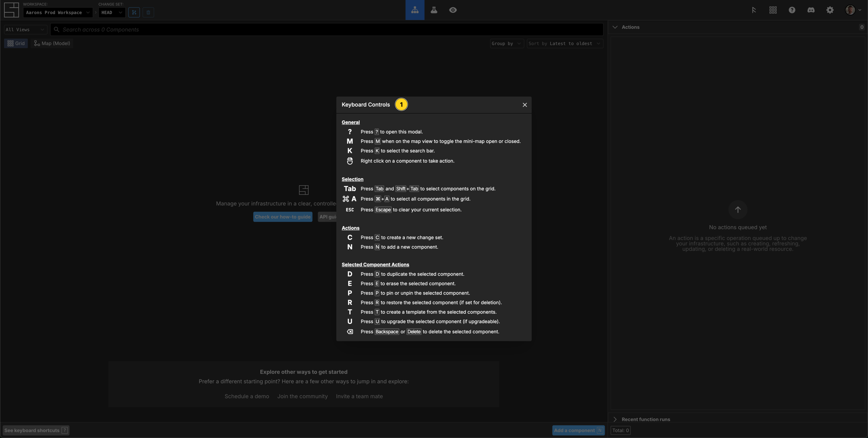Click 'Press U to upgrade the selected component' line
Viewport: 868px width, 438px height.
pyautogui.click(x=430, y=321)
